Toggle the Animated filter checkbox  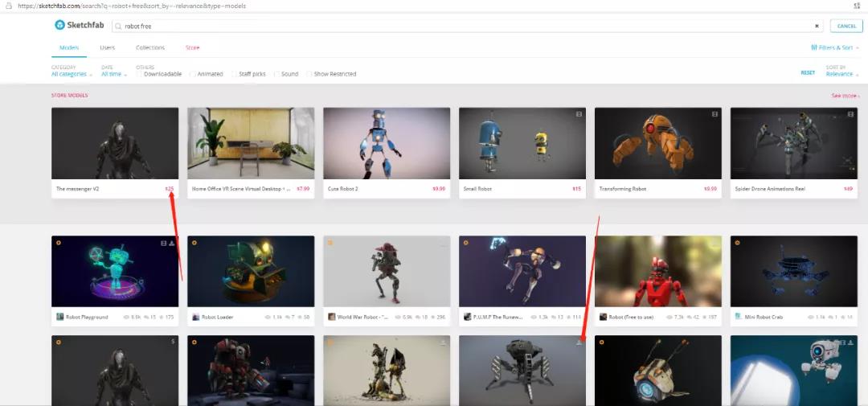193,74
